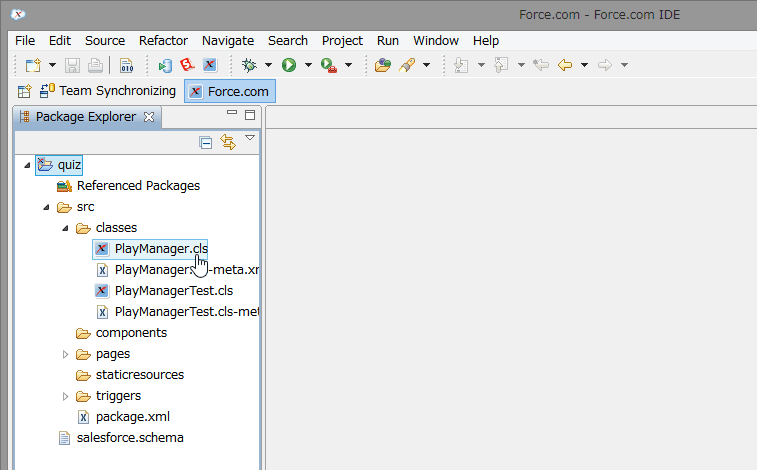The width and height of the screenshot is (757, 470).
Task: Minimize the Package Explorer view
Action: pyautogui.click(x=232, y=113)
